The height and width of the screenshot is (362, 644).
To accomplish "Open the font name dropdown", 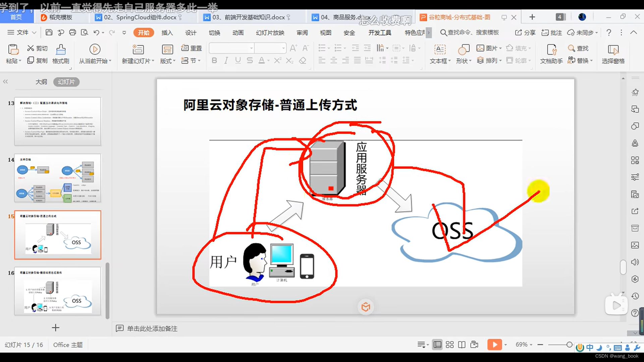I will [x=251, y=48].
